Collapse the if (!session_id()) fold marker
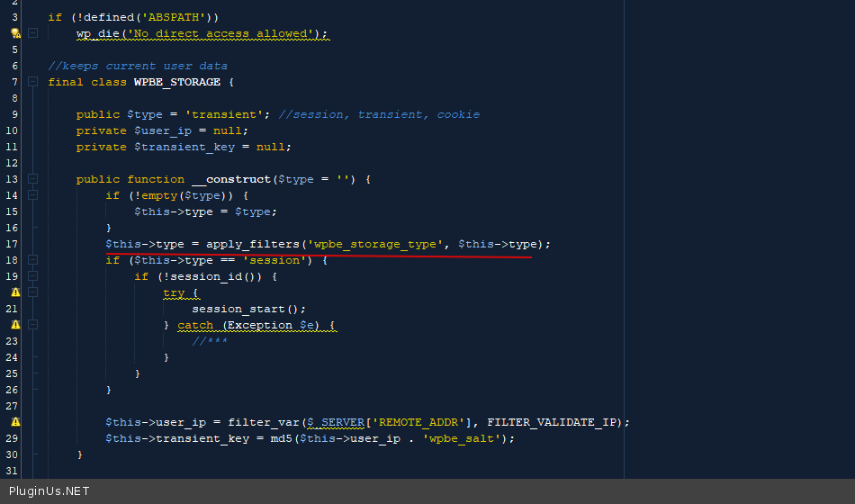This screenshot has height=504, width=855. (x=32, y=276)
